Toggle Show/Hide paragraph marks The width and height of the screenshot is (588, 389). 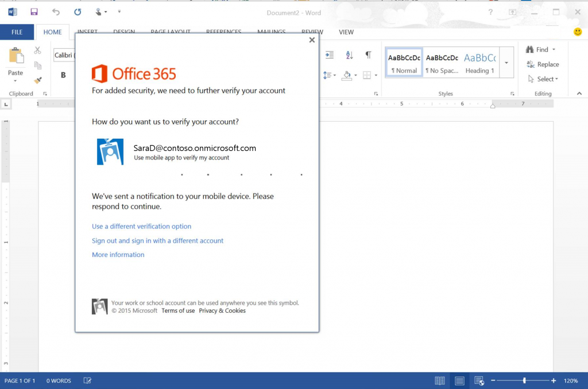coord(368,55)
